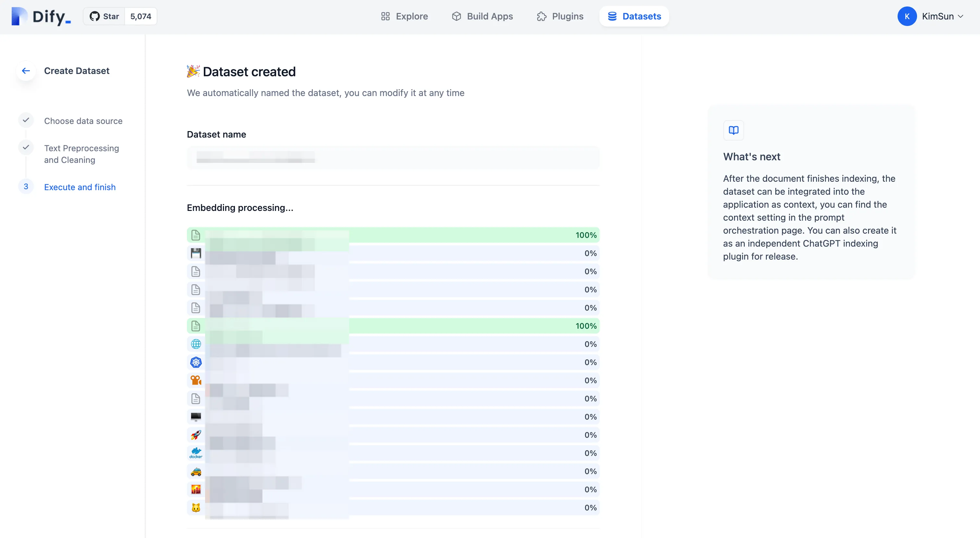
Task: Click the Docker whale document icon
Action: coord(196,453)
